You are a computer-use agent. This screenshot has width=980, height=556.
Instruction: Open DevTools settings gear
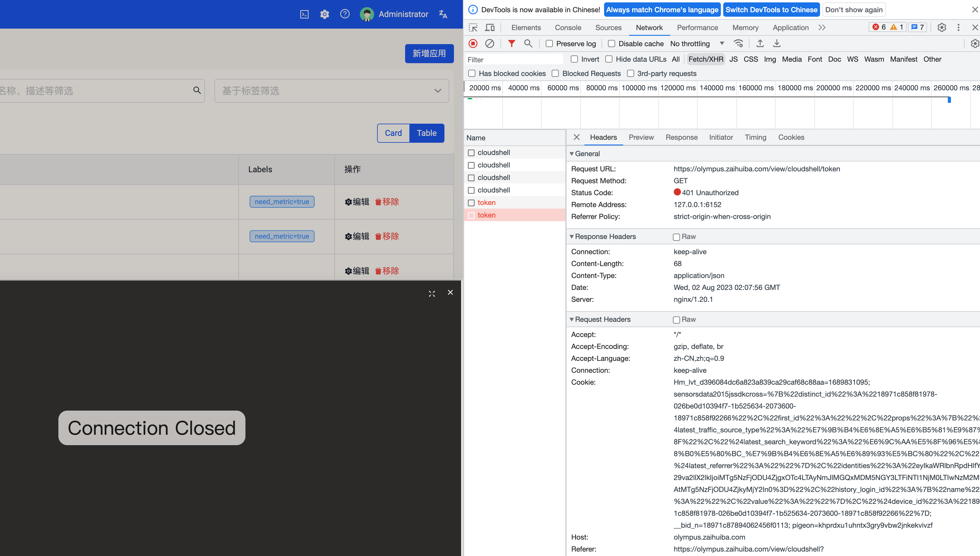pyautogui.click(x=942, y=27)
